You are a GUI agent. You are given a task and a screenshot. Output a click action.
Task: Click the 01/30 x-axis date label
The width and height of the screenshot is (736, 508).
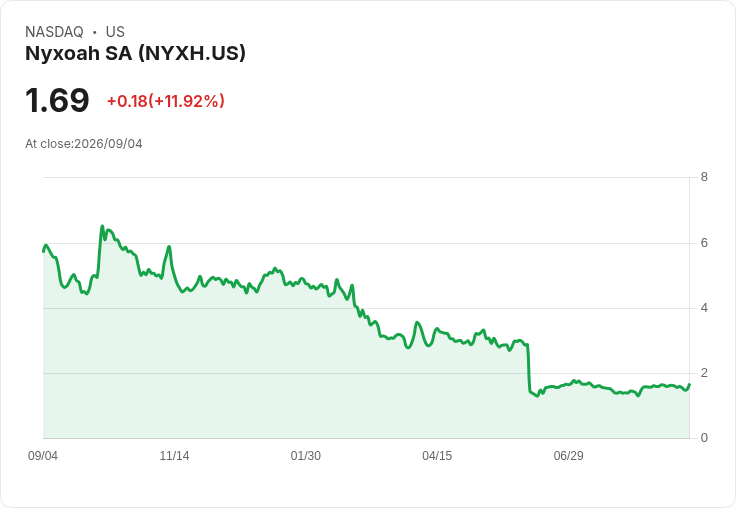(x=306, y=455)
